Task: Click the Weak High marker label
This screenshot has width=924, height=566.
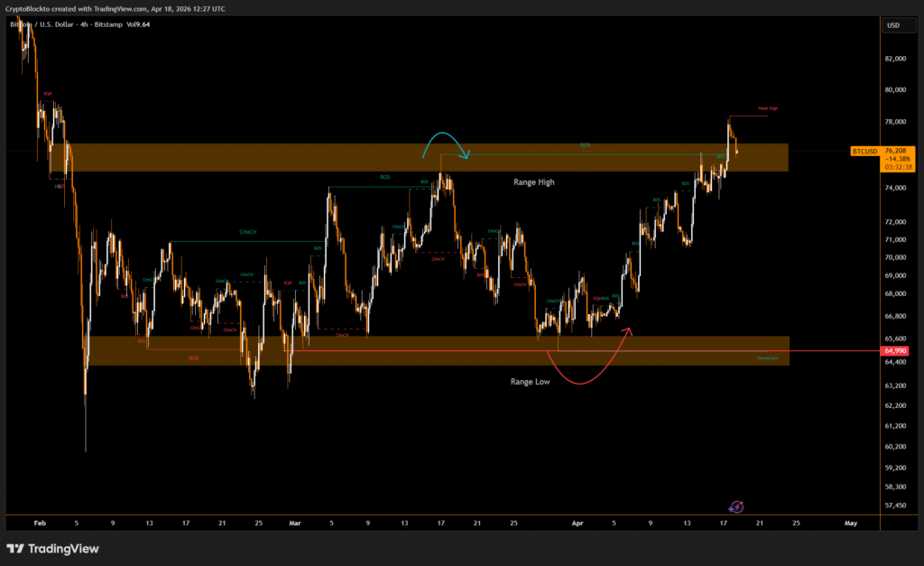Action: point(767,108)
